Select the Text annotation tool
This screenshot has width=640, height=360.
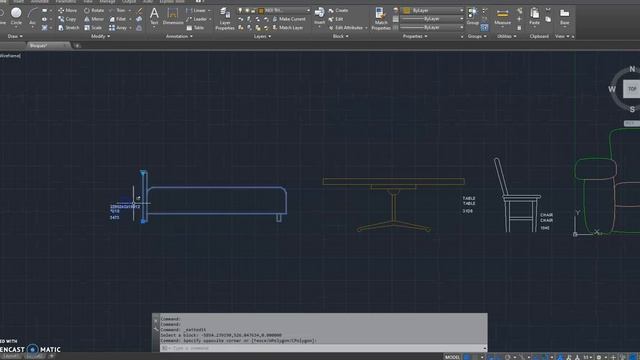pos(154,16)
